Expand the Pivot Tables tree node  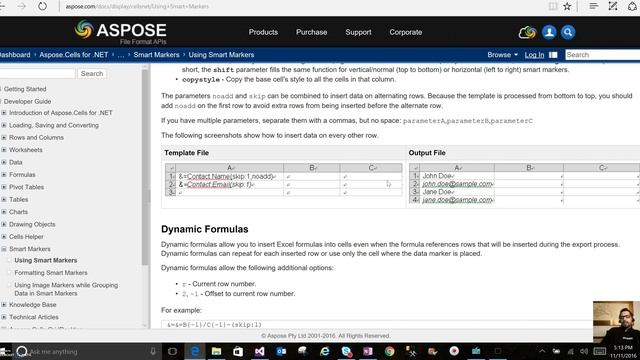tap(4, 187)
